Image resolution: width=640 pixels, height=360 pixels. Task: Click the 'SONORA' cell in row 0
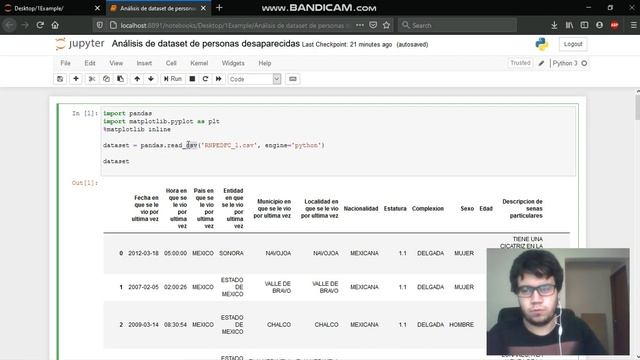point(231,253)
